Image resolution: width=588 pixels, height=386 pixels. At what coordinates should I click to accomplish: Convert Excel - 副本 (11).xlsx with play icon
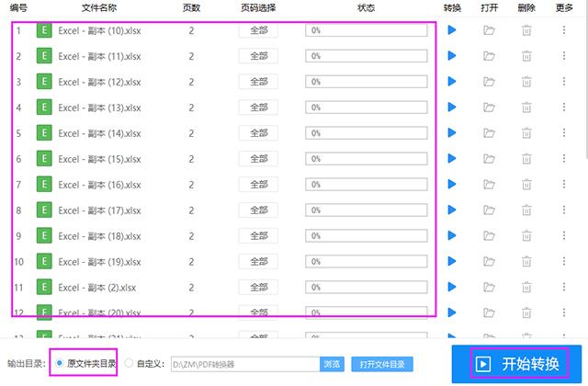451,56
